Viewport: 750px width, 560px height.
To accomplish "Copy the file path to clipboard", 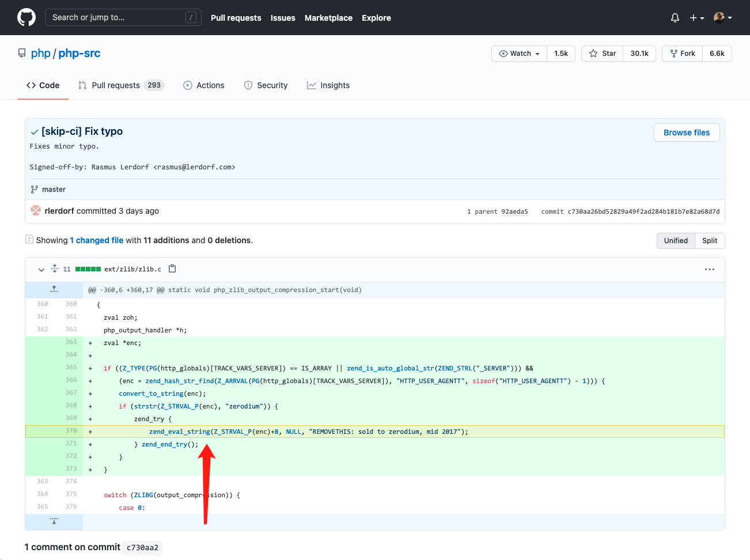I will [172, 268].
